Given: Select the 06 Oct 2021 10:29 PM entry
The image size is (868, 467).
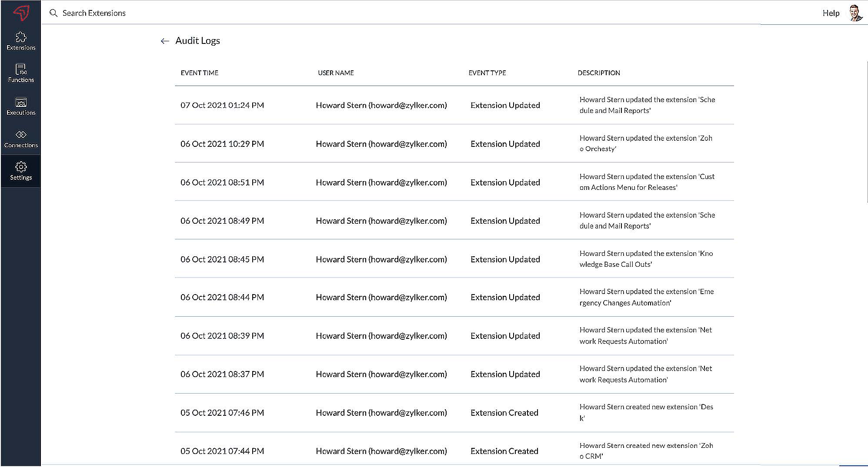Looking at the screenshot, I should coord(454,143).
